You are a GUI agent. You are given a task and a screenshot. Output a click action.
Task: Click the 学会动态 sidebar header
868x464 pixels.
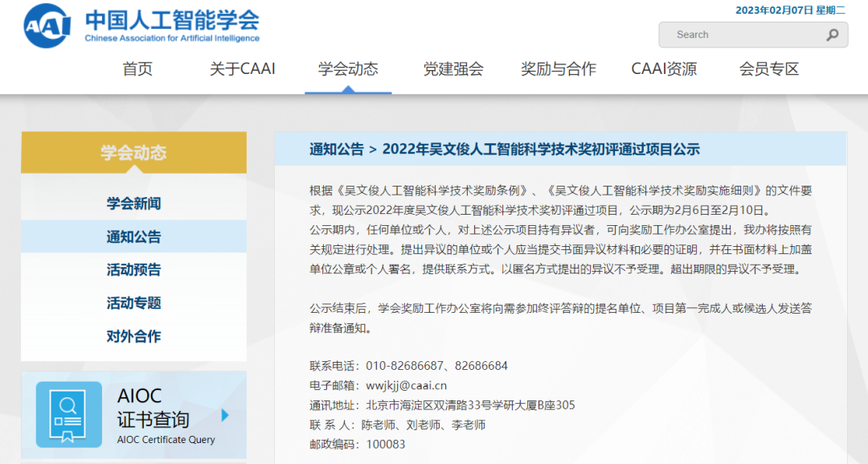(134, 153)
